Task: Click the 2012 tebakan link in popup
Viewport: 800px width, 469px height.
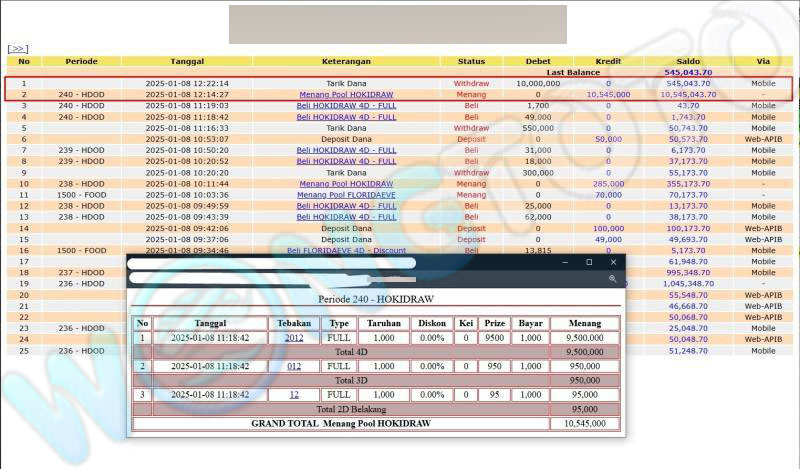Action: (x=294, y=338)
